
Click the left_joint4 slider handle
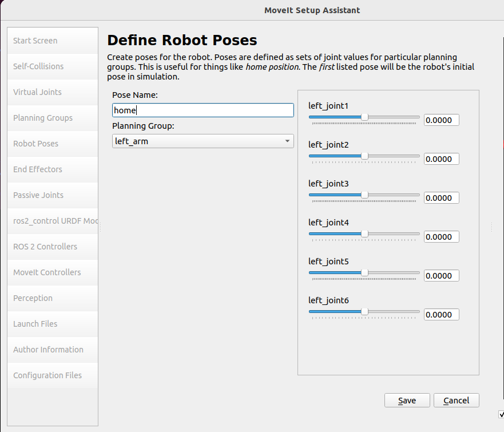364,234
